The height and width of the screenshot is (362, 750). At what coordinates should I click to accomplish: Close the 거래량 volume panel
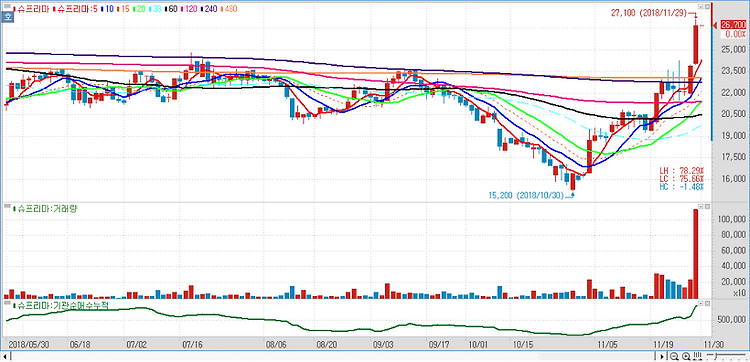coord(706,206)
